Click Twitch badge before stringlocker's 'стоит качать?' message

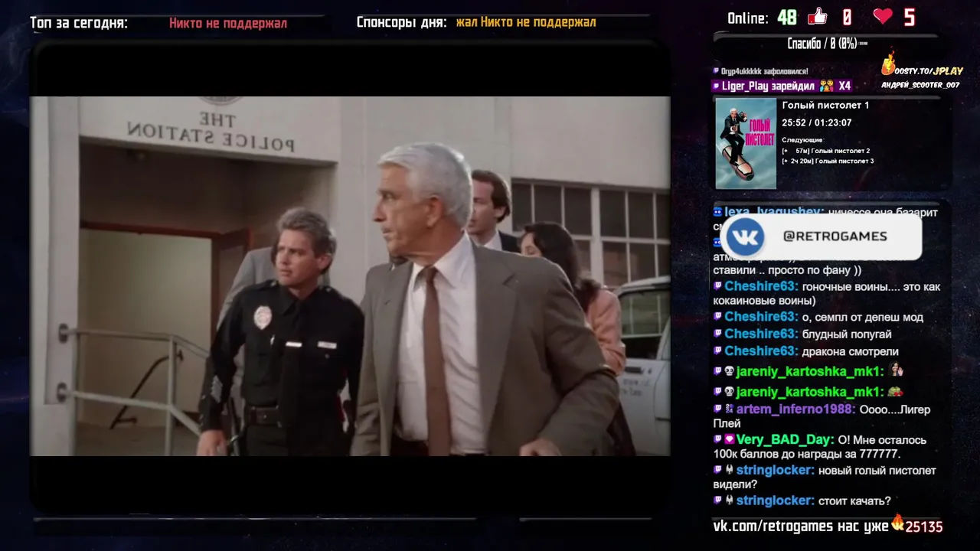pos(717,500)
